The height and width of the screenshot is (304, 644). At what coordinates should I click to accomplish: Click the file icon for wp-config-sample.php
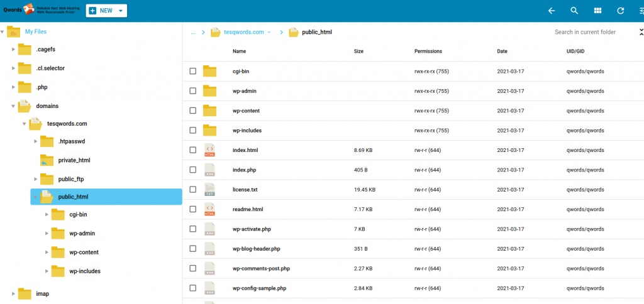click(x=209, y=288)
